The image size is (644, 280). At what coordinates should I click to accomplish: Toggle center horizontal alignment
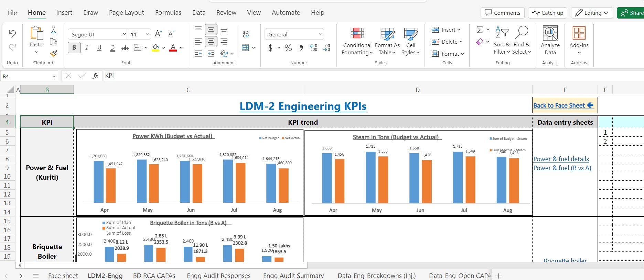click(x=211, y=42)
